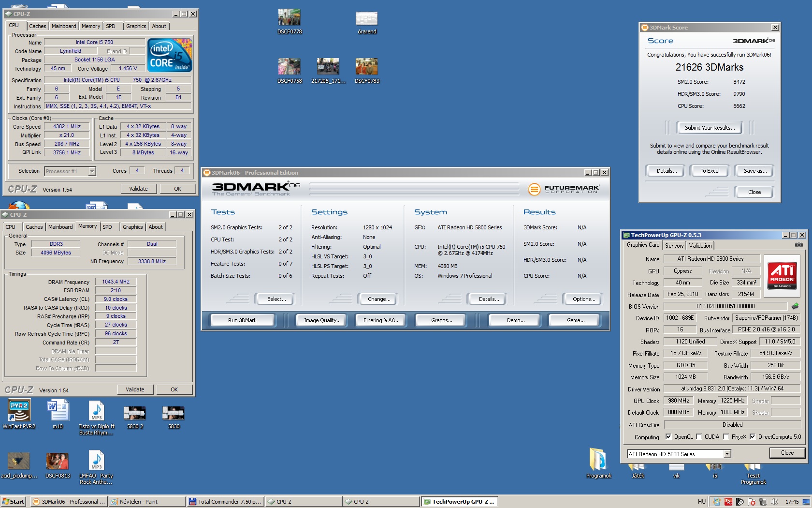The image size is (812, 508).
Task: Click the Intel Core i5 750 name field
Action: [94, 42]
